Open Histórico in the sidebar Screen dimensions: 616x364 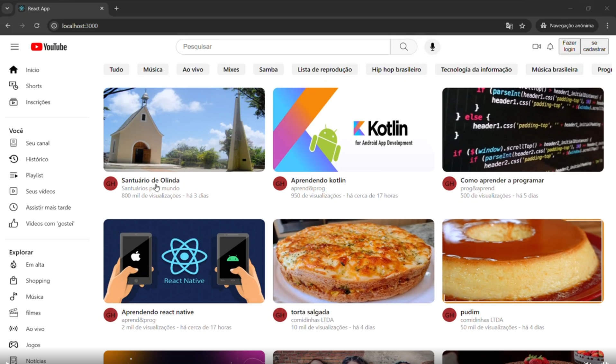(37, 159)
